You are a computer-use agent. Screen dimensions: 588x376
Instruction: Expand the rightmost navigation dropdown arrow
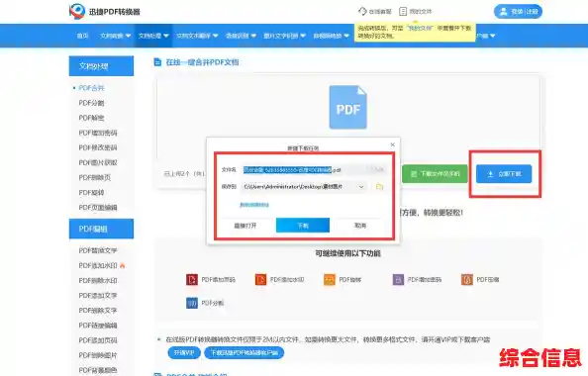click(x=492, y=36)
